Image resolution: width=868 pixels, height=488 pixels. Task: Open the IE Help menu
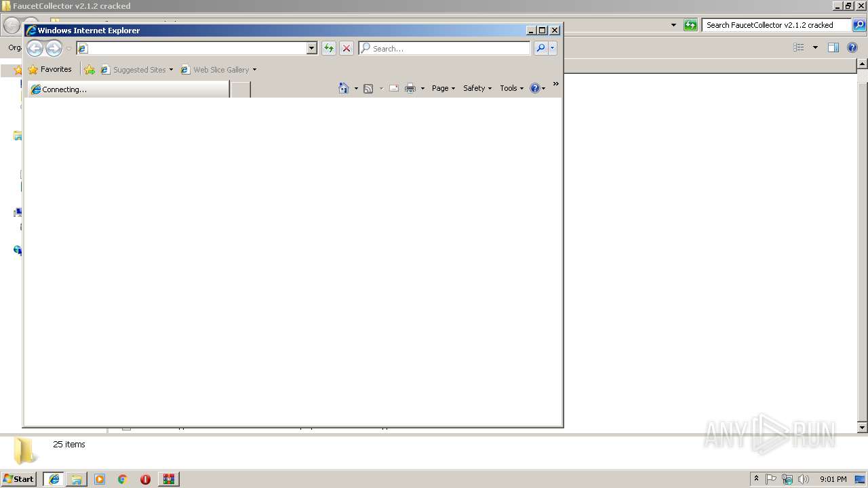pos(538,88)
